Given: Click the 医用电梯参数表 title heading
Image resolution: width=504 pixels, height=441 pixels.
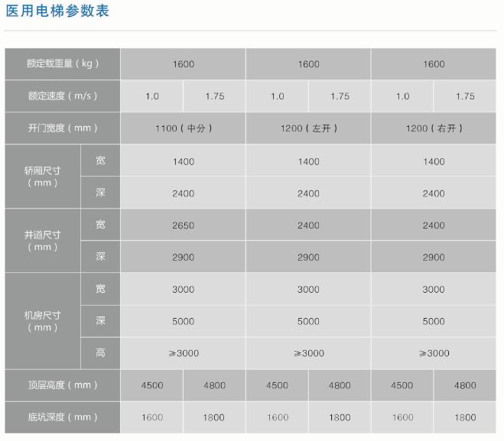Looking at the screenshot, I should [x=57, y=11].
